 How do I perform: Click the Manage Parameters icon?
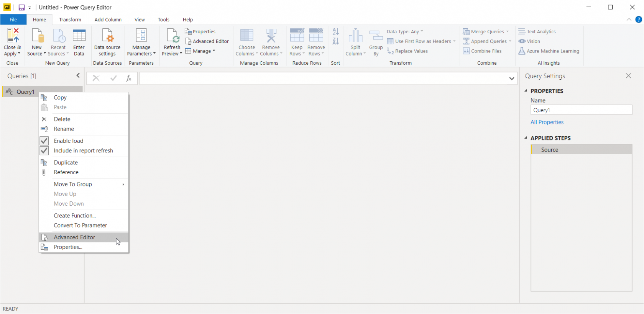point(141,35)
